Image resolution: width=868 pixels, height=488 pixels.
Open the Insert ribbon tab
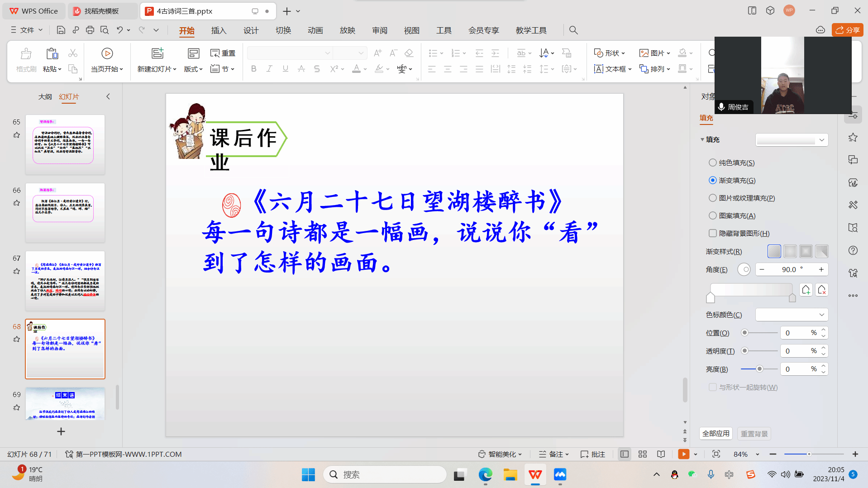[219, 30]
